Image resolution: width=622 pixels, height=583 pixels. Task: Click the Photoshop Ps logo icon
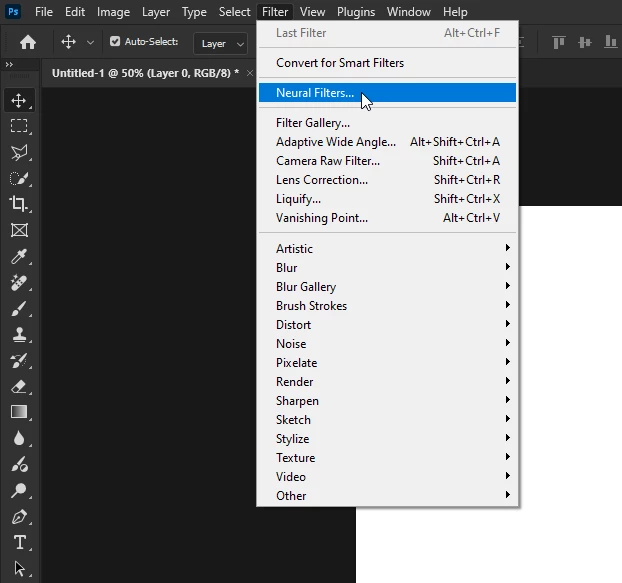tap(13, 12)
